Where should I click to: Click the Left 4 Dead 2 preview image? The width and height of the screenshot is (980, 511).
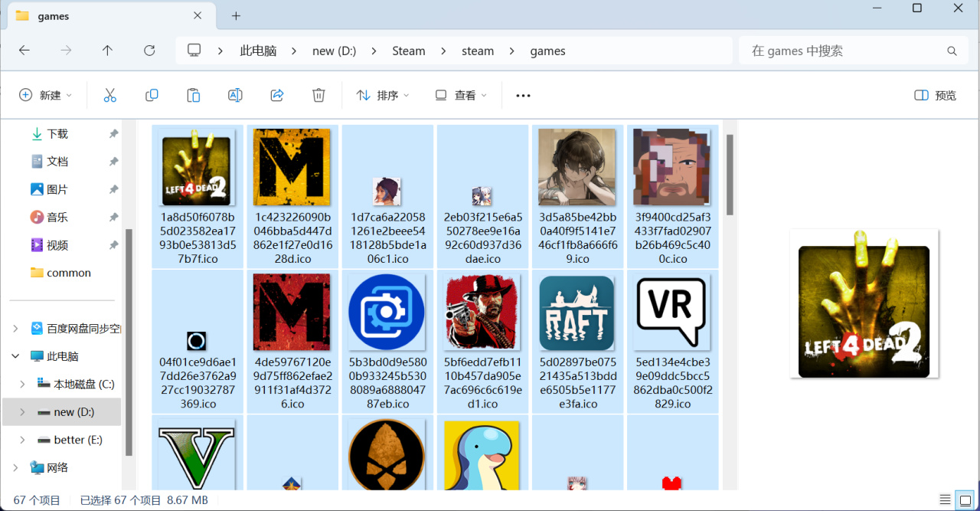point(864,303)
